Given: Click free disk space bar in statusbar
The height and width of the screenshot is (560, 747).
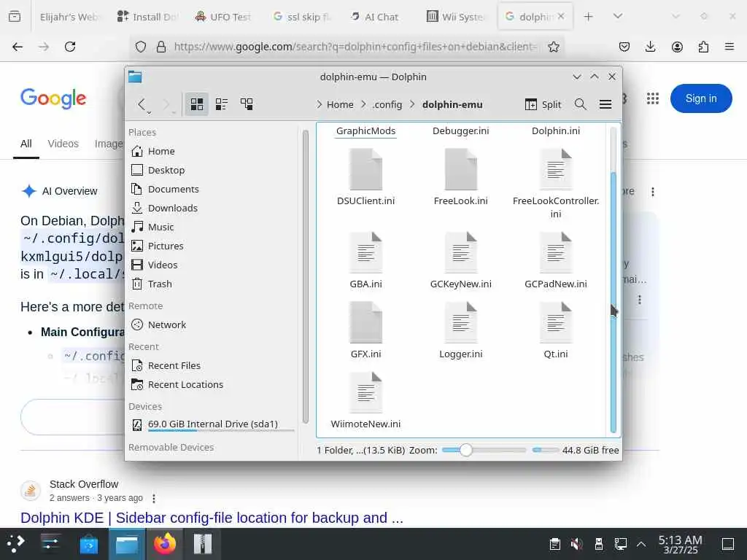Looking at the screenshot, I should 545,450.
